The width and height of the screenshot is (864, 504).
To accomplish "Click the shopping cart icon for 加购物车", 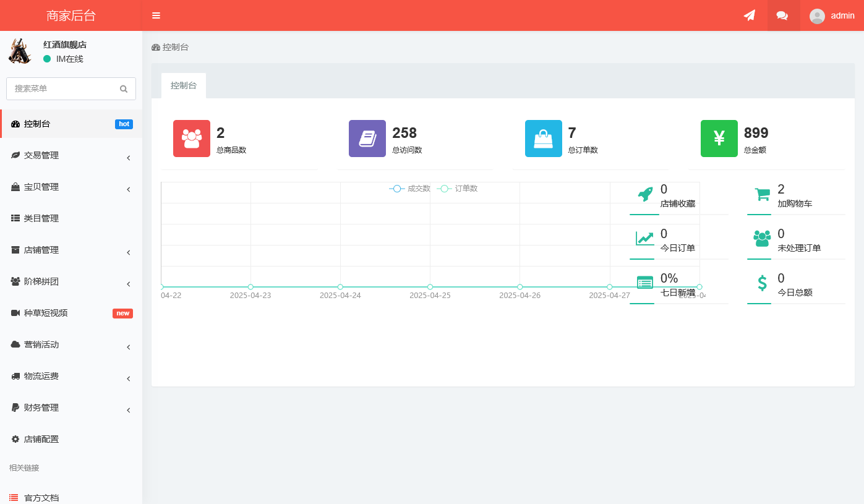I will [762, 194].
